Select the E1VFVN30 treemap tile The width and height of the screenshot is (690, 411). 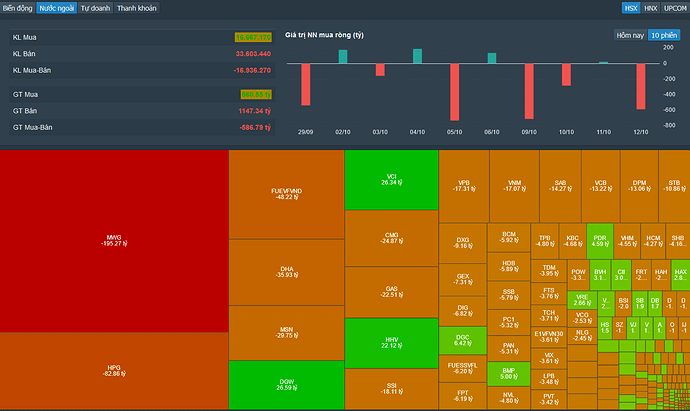[x=549, y=337]
